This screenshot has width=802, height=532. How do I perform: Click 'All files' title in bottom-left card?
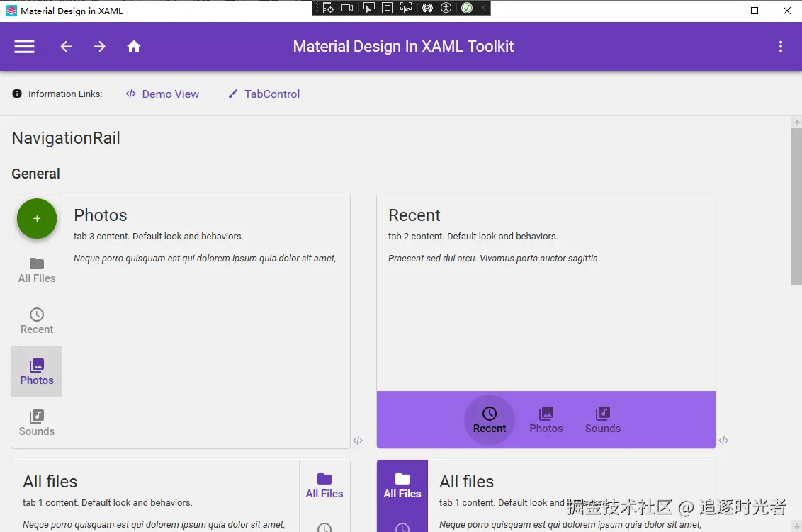[50, 482]
